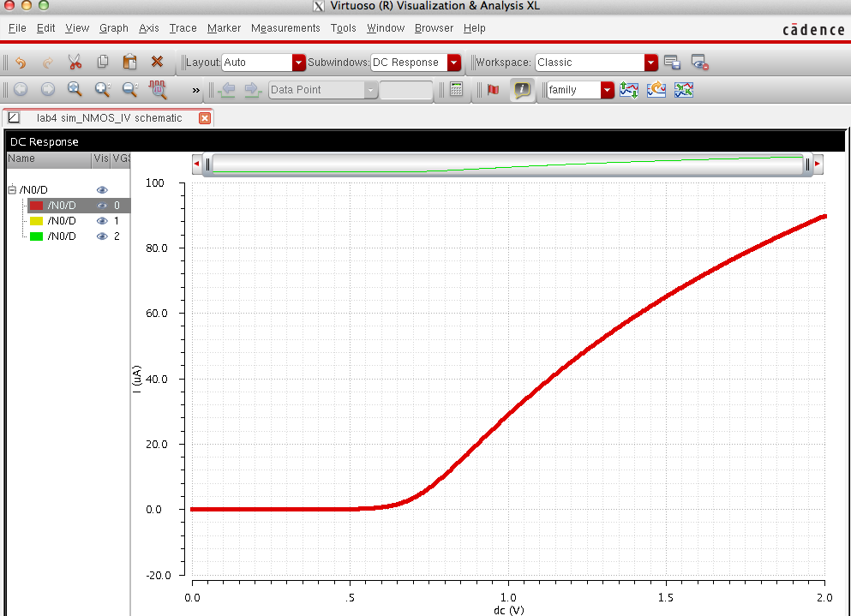The height and width of the screenshot is (616, 851).
Task: Click the Paste clipboard icon
Action: point(129,62)
